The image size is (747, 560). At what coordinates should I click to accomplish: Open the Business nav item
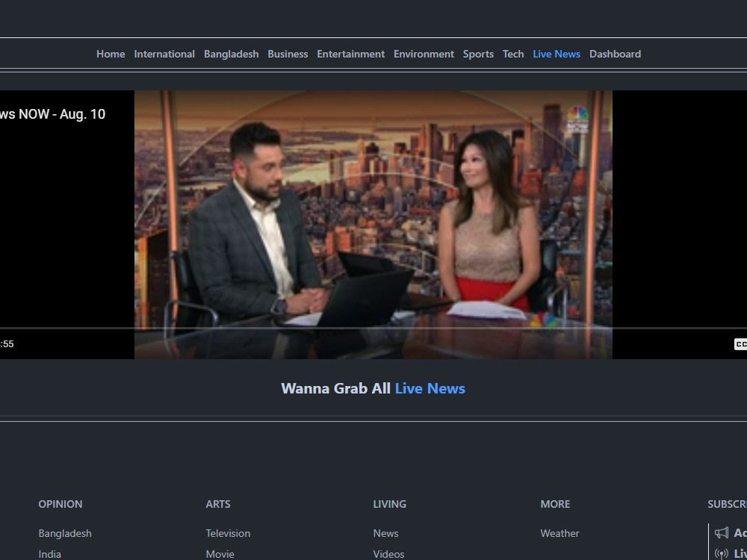(x=288, y=55)
